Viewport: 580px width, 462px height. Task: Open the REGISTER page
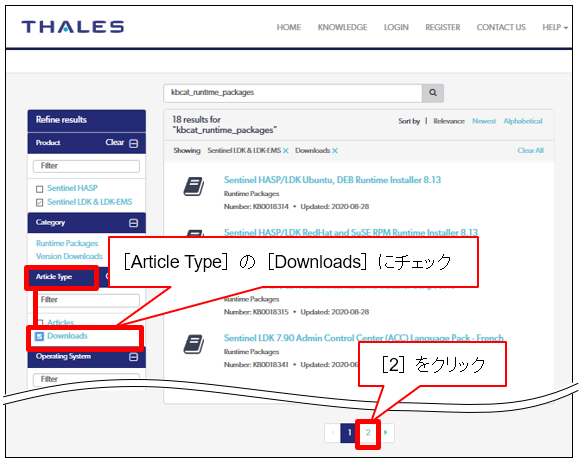[x=443, y=27]
